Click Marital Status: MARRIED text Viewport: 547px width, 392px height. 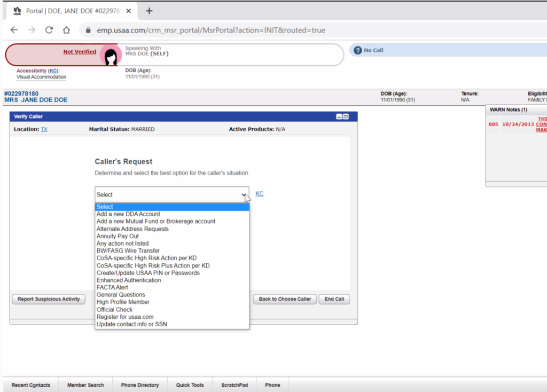tap(122, 129)
